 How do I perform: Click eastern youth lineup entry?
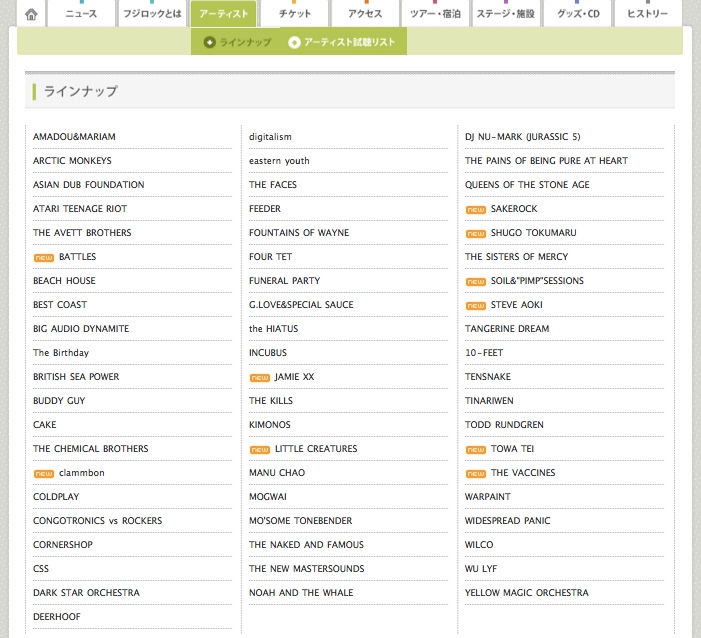279,161
